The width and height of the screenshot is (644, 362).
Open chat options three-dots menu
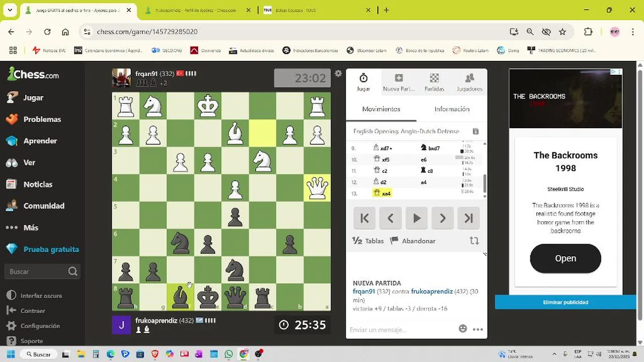(478, 329)
